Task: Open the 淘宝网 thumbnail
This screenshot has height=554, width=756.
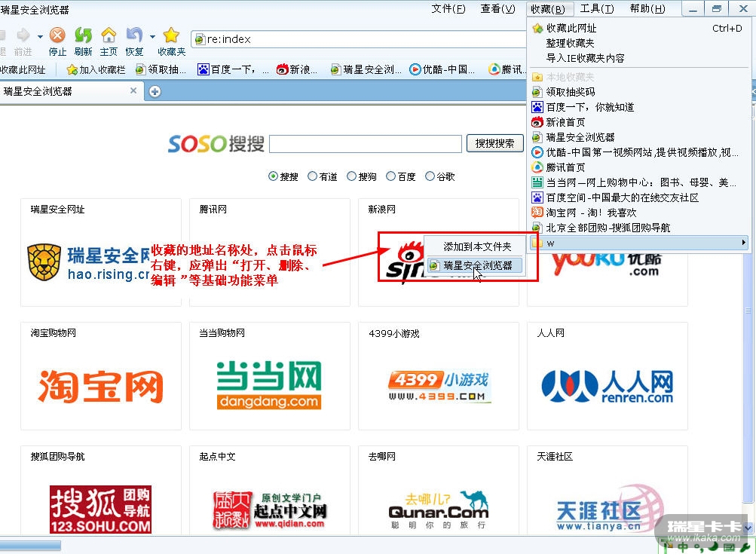Action: click(101, 375)
